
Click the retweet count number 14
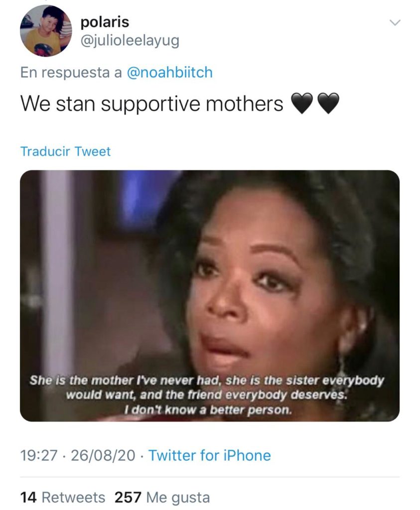tap(28, 497)
